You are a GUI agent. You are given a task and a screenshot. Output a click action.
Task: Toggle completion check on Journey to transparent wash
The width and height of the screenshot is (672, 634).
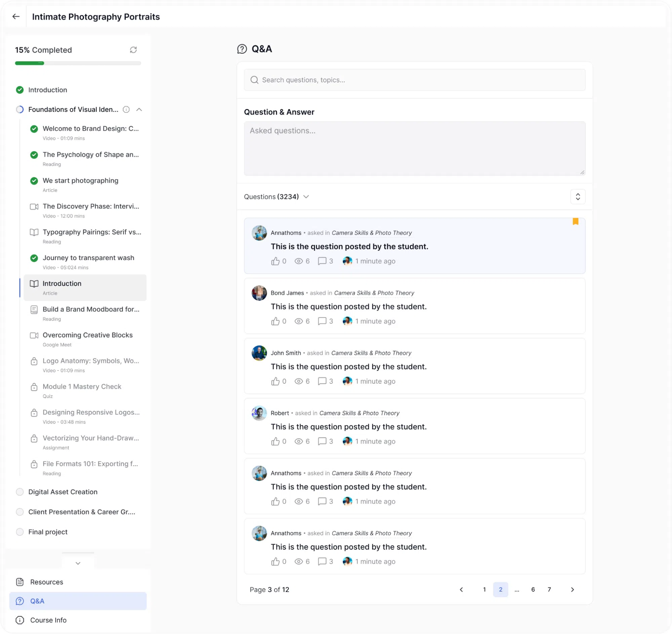point(34,258)
